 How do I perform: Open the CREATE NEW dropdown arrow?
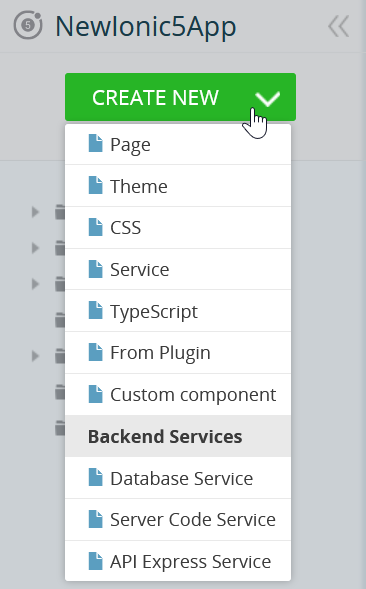point(268,98)
